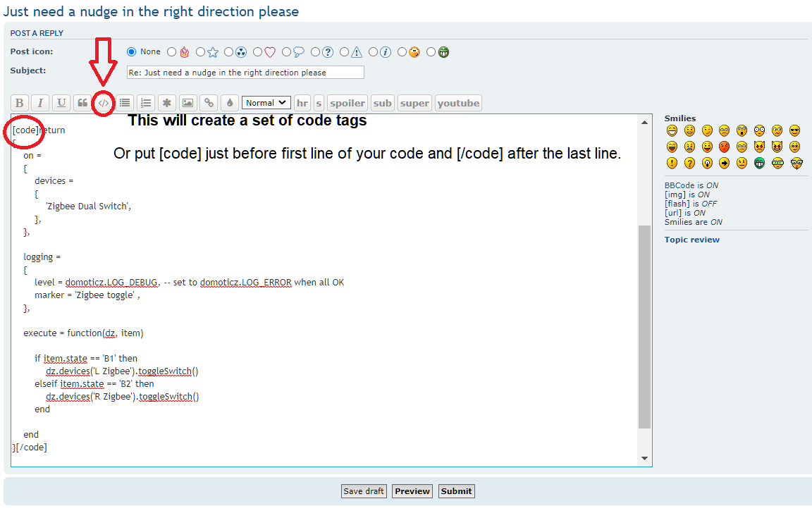Create a bullet list with the list icon
The height and width of the screenshot is (518, 812).
[x=124, y=102]
